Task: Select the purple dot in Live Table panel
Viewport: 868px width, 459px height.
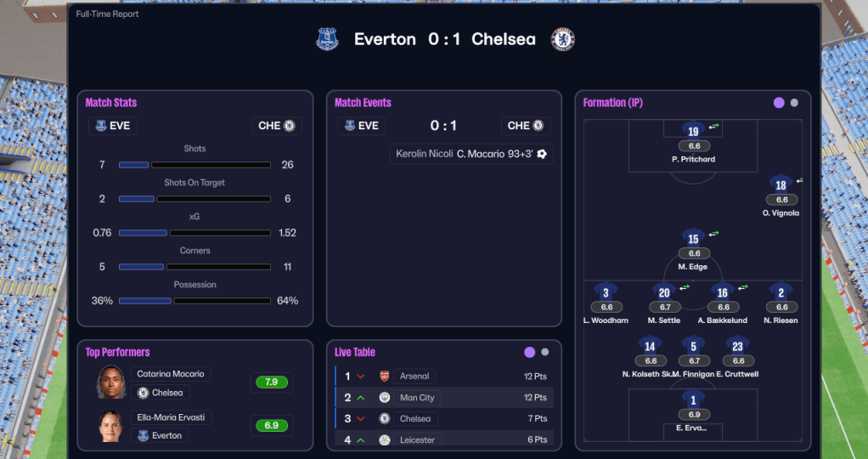Action: pos(530,352)
